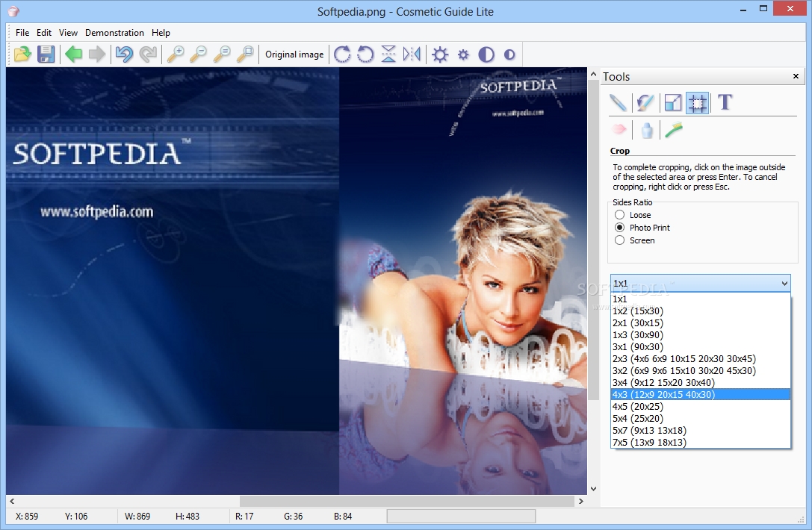The width and height of the screenshot is (812, 530).
Task: Rotate image counterclockwise
Action: 365,54
